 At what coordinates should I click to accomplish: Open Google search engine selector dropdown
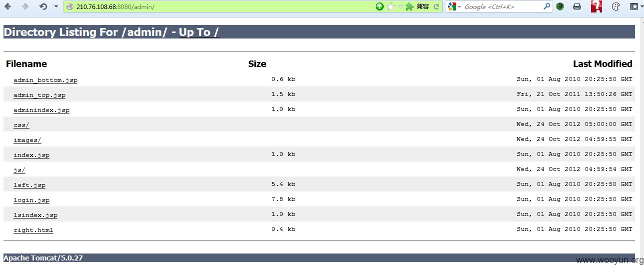click(x=454, y=6)
